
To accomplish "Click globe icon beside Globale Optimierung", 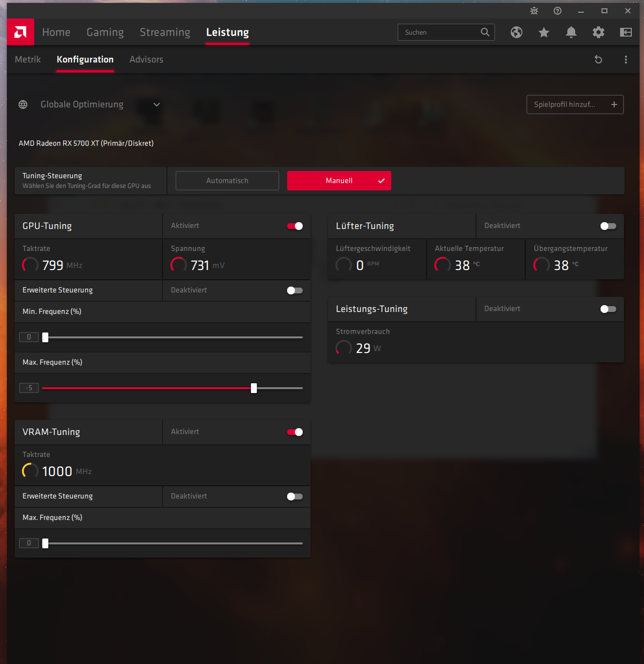I will [x=23, y=104].
